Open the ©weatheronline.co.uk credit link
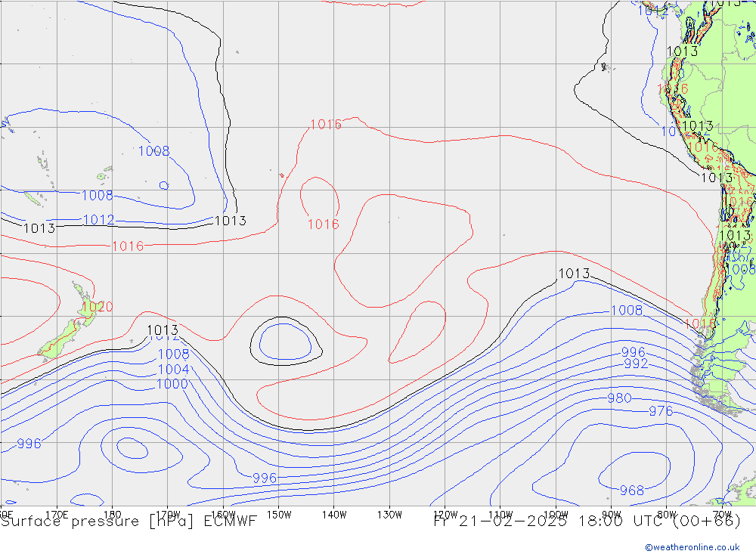This screenshot has height=554, width=756. click(x=692, y=547)
